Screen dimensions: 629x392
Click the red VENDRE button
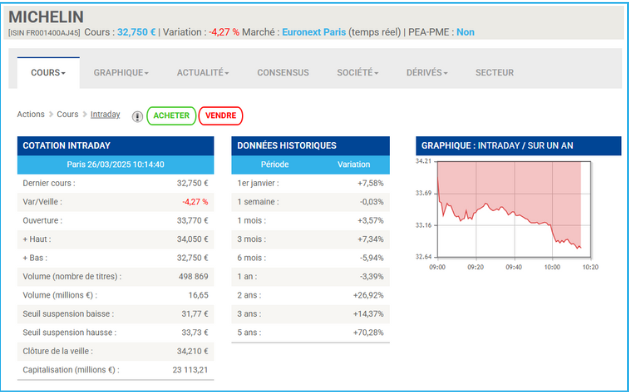pos(221,116)
